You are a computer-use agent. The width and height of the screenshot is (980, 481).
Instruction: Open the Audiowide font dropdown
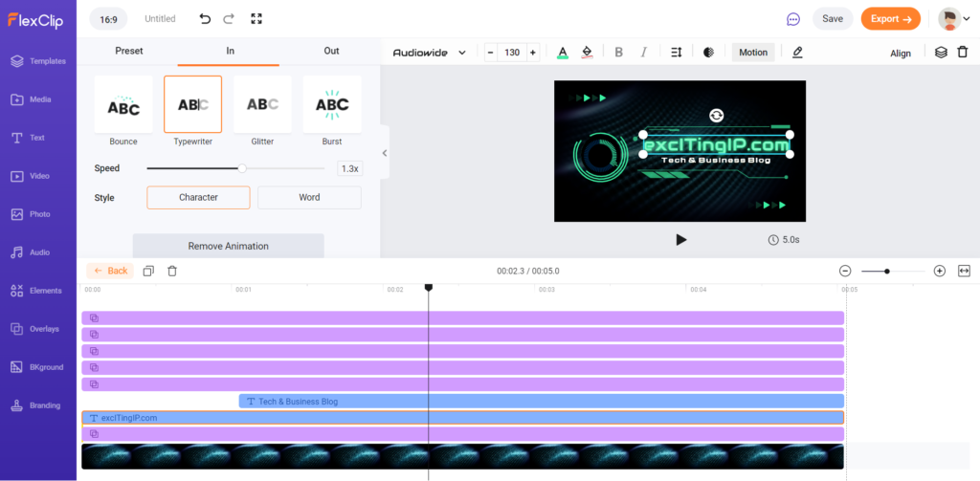pos(430,53)
